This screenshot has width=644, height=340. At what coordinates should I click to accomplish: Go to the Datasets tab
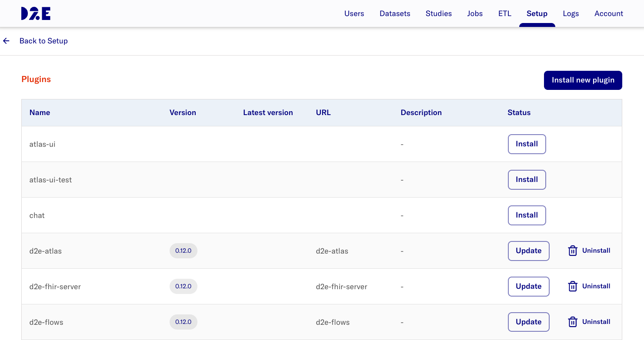[x=394, y=13]
